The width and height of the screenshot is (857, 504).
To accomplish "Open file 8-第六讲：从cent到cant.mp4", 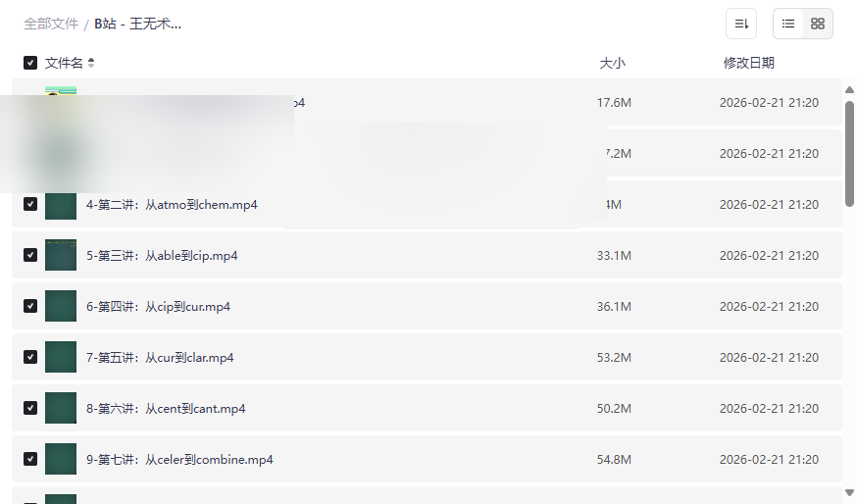I will [x=166, y=409].
